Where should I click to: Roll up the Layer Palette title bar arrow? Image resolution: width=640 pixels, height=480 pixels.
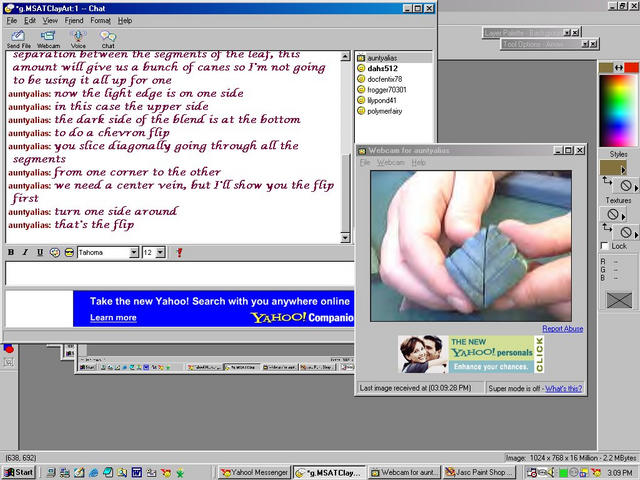point(567,33)
